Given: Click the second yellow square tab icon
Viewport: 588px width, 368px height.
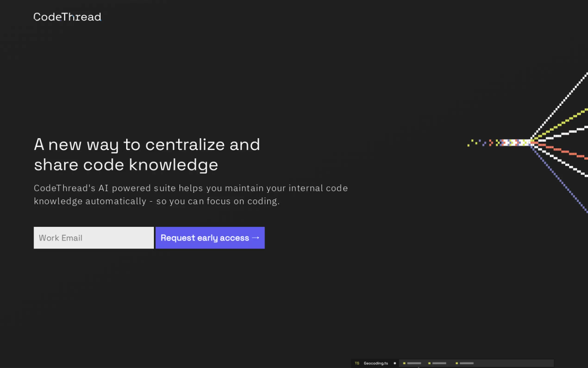Looking at the screenshot, I should 429,363.
